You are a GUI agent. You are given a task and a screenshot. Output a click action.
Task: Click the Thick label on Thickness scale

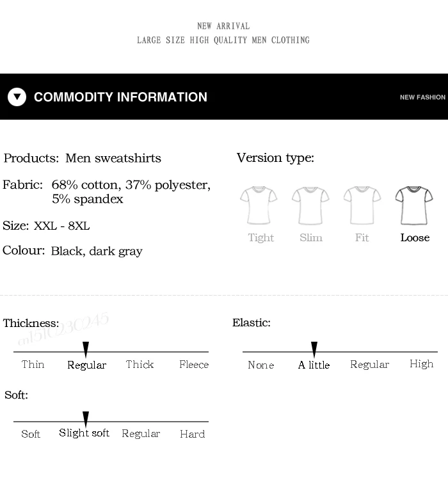(x=140, y=364)
